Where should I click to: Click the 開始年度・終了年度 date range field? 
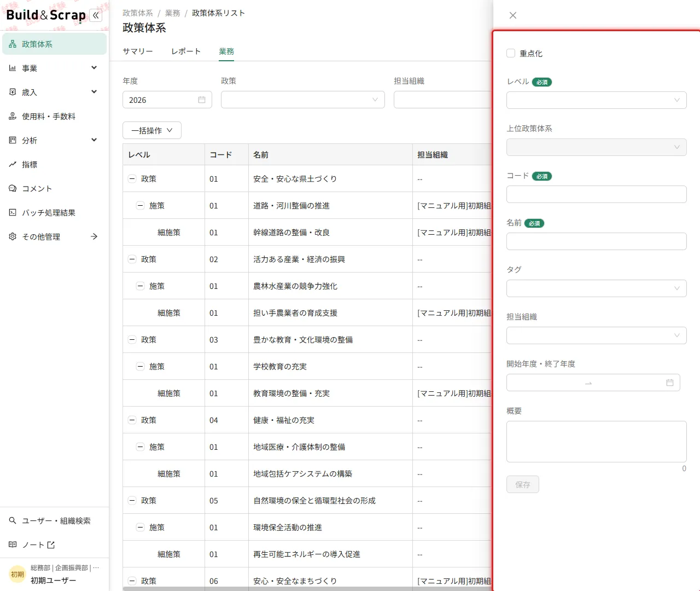coord(593,383)
